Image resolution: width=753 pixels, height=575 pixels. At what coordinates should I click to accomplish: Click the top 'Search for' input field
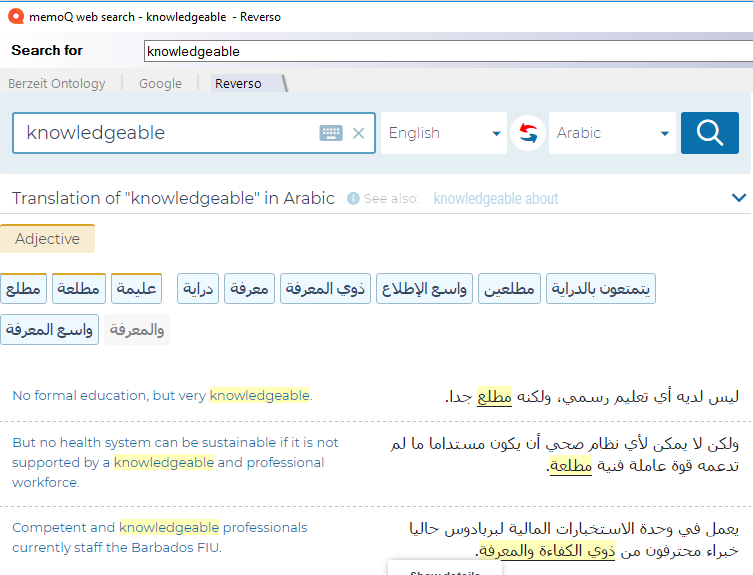(x=446, y=51)
